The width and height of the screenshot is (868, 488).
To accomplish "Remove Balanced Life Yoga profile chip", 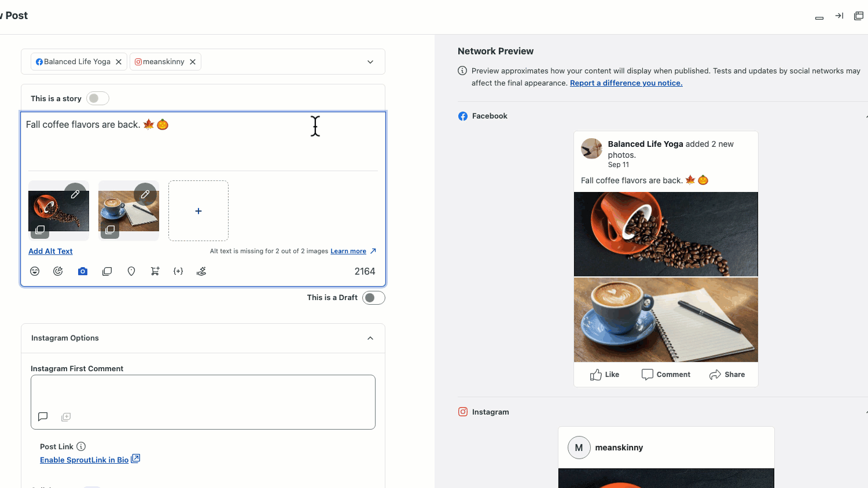I will pyautogui.click(x=119, y=62).
